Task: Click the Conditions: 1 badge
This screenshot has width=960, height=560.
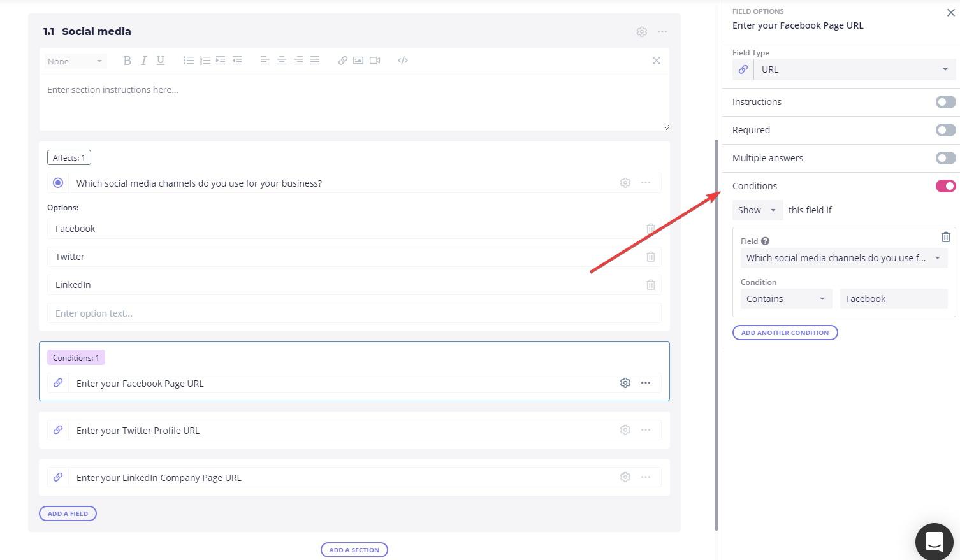Action: 76,357
